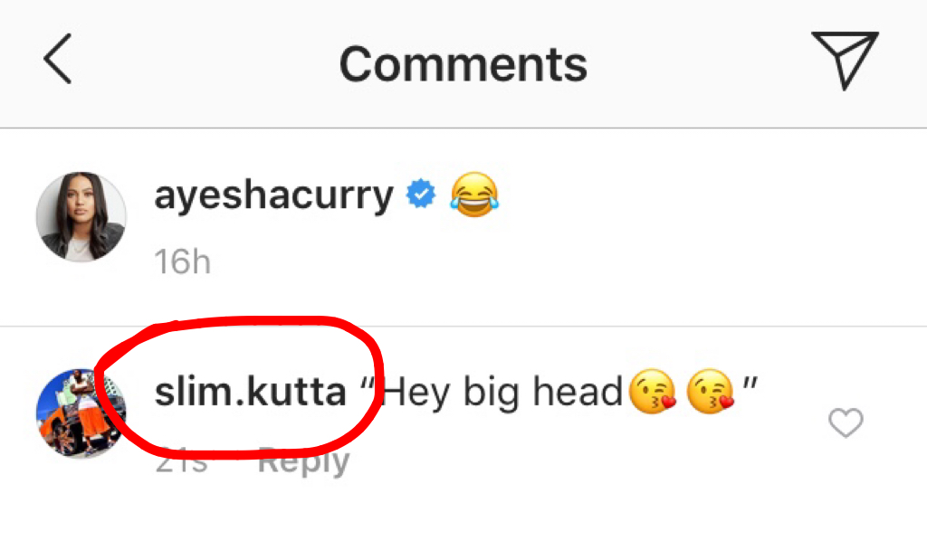Click the word "Hey" in the comment
The height and width of the screenshot is (560, 927).
416,393
